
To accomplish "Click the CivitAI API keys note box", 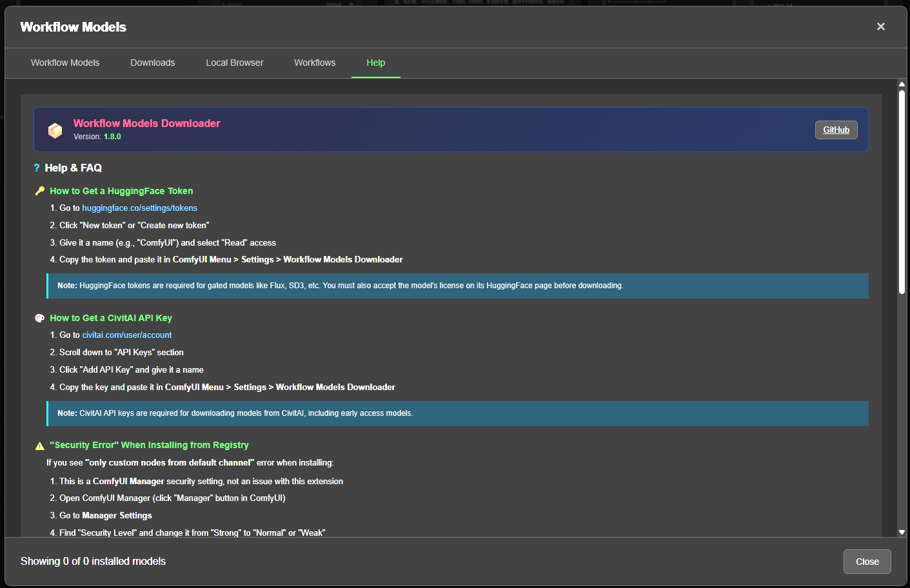I will pyautogui.click(x=457, y=413).
